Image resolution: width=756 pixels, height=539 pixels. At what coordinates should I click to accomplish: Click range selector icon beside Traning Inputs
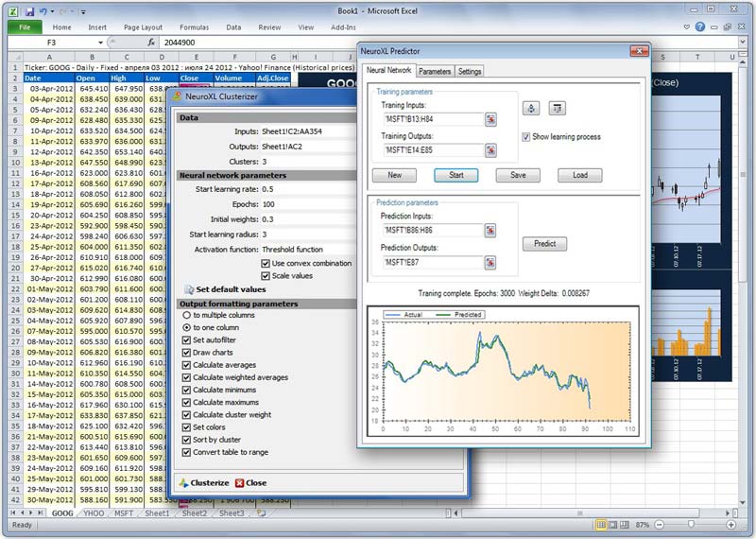point(490,119)
